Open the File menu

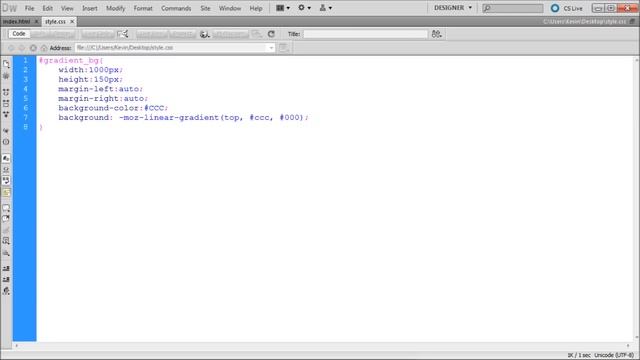(29, 8)
